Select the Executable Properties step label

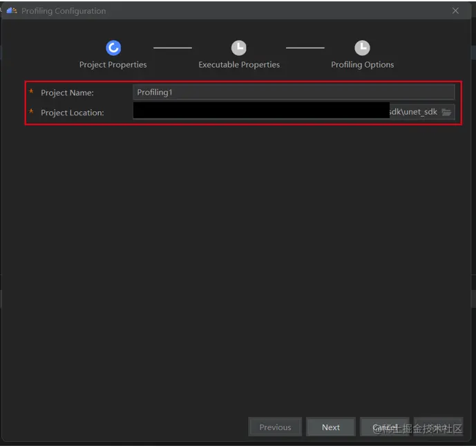pyautogui.click(x=239, y=65)
